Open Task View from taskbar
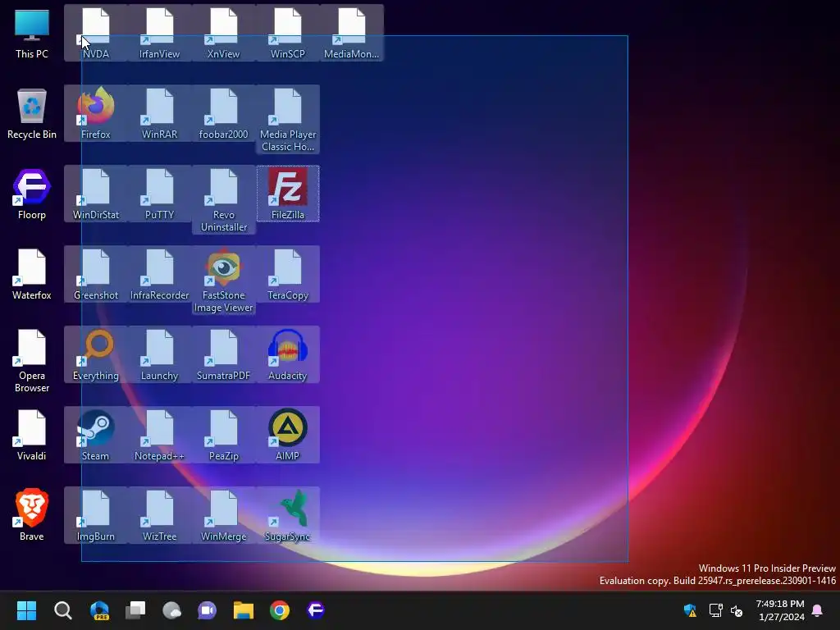Screen dimensions: 840x630 pos(135,610)
